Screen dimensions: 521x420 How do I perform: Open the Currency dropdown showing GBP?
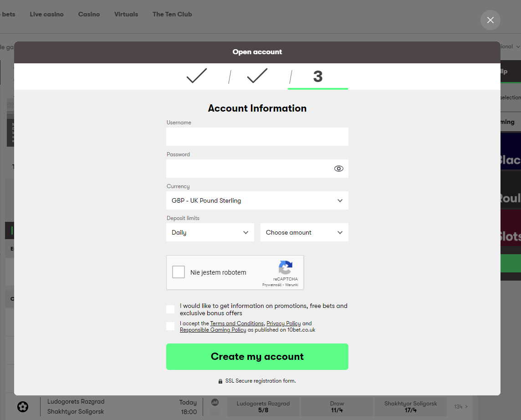click(257, 200)
